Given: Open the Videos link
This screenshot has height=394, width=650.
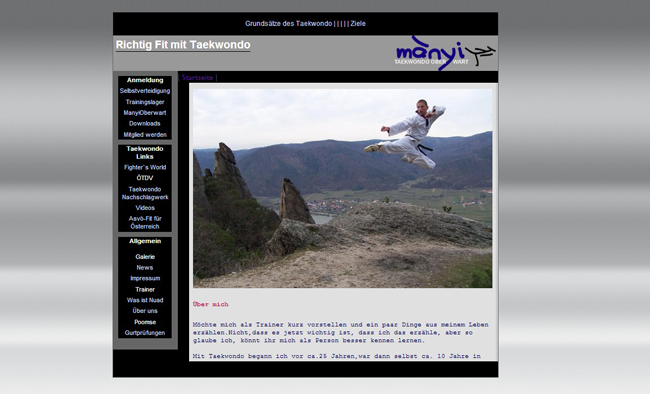Looking at the screenshot, I should tap(145, 208).
